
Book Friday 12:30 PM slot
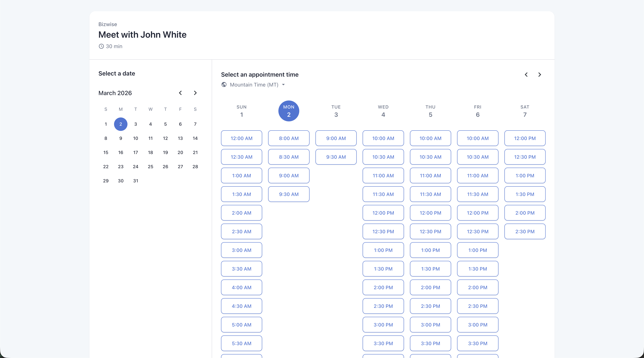coord(478,231)
